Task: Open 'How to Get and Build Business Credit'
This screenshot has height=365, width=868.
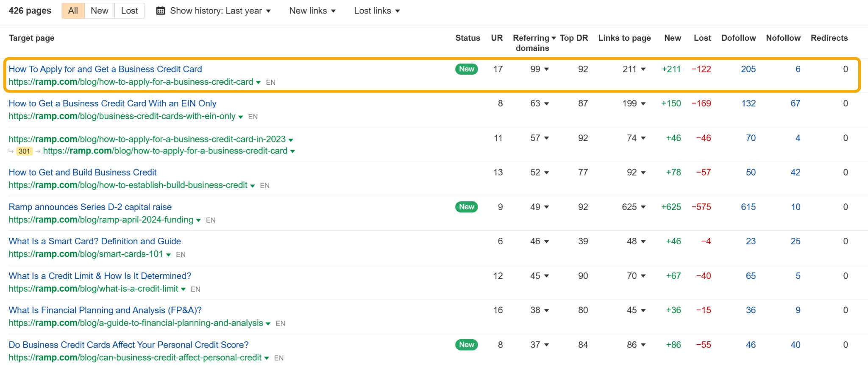Action: tap(83, 173)
